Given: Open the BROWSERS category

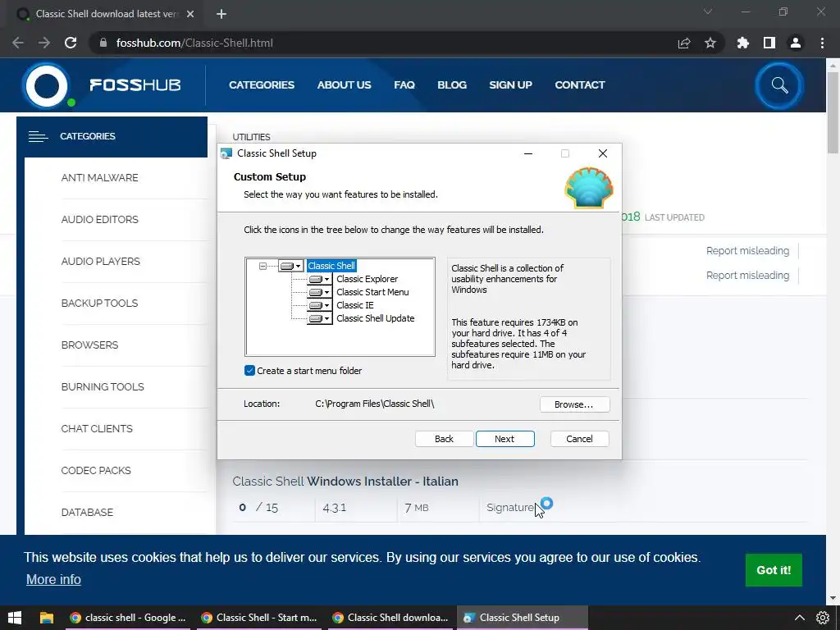Looking at the screenshot, I should [89, 345].
